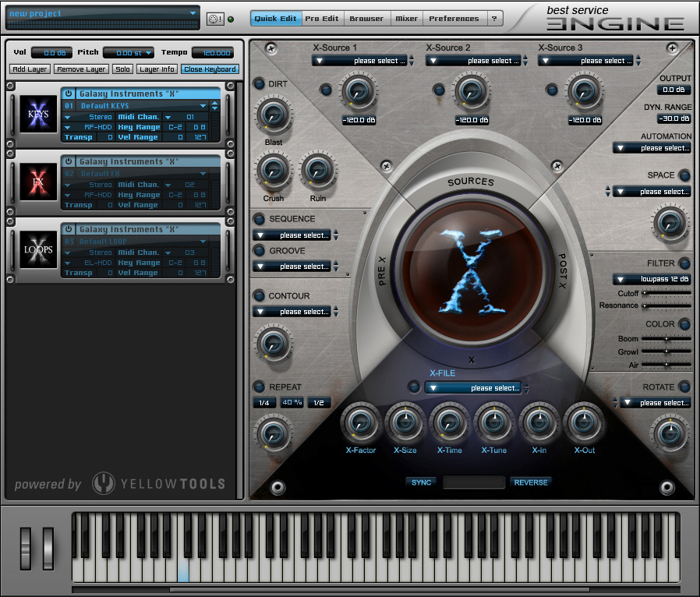Viewport: 700px width, 597px height.
Task: Open the Browser tab
Action: (x=366, y=19)
